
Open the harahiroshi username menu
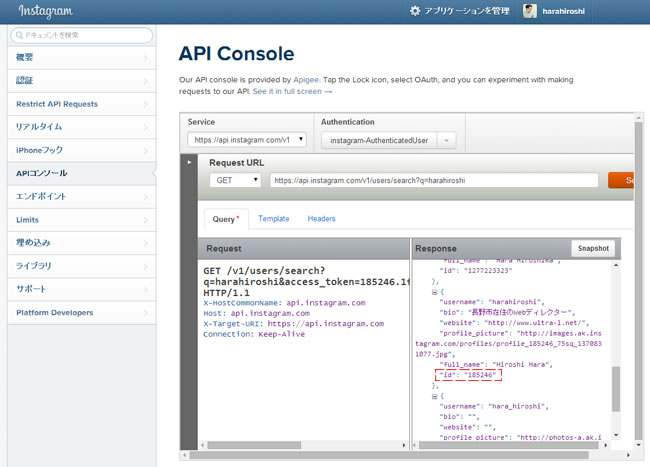point(563,12)
